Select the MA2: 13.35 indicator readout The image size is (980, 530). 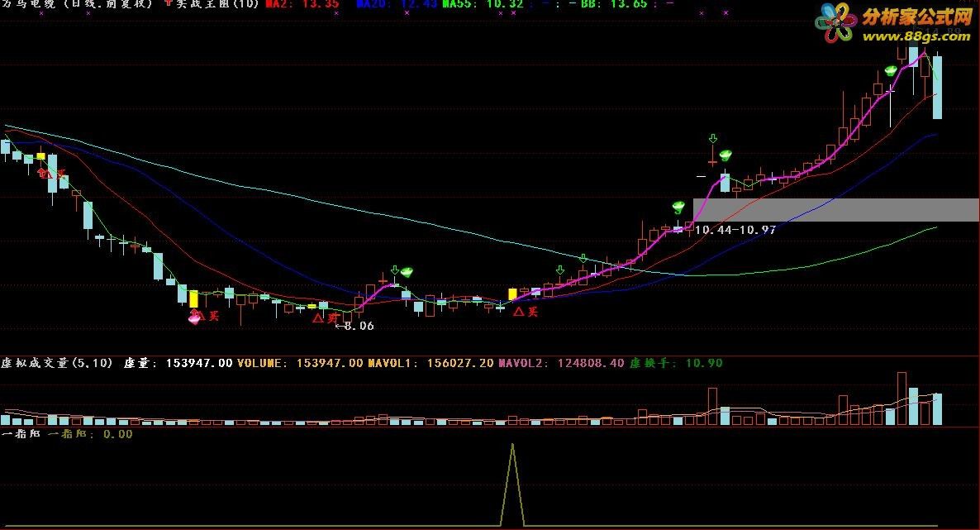point(302,4)
